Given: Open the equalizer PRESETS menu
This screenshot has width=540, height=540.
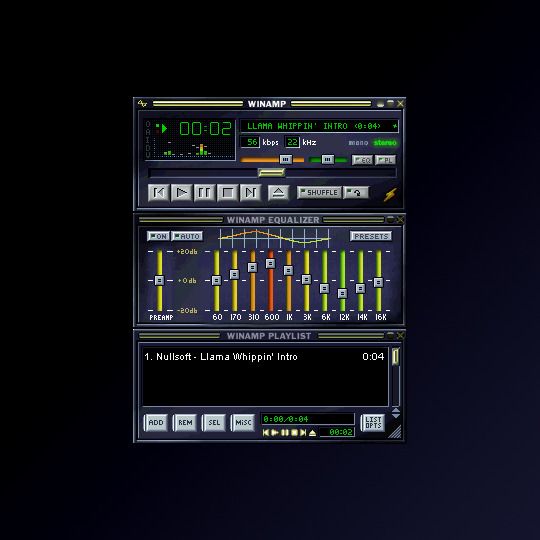Looking at the screenshot, I should point(371,236).
